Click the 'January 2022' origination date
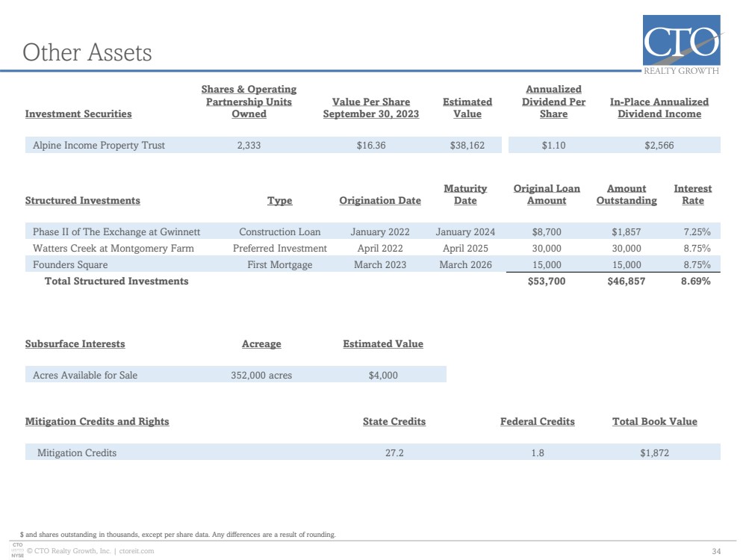The width and height of the screenshot is (746, 560). pos(380,231)
